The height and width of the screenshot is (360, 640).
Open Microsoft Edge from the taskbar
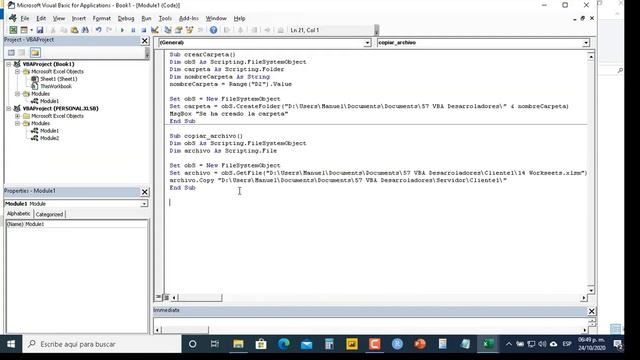point(284,344)
